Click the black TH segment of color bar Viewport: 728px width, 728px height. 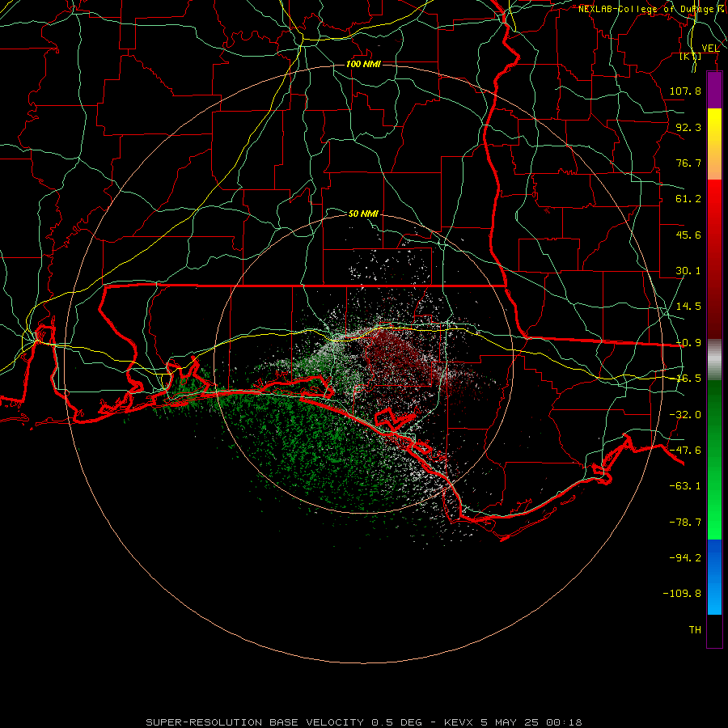click(714, 631)
